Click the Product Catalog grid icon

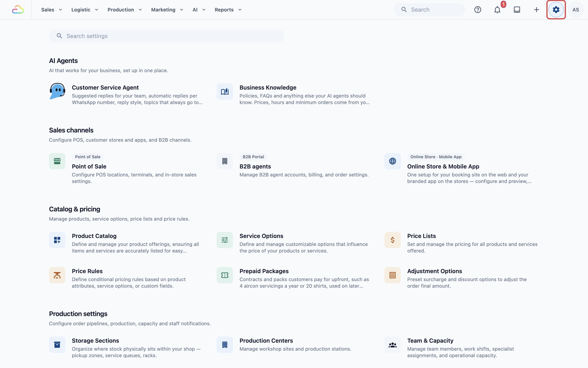57,240
